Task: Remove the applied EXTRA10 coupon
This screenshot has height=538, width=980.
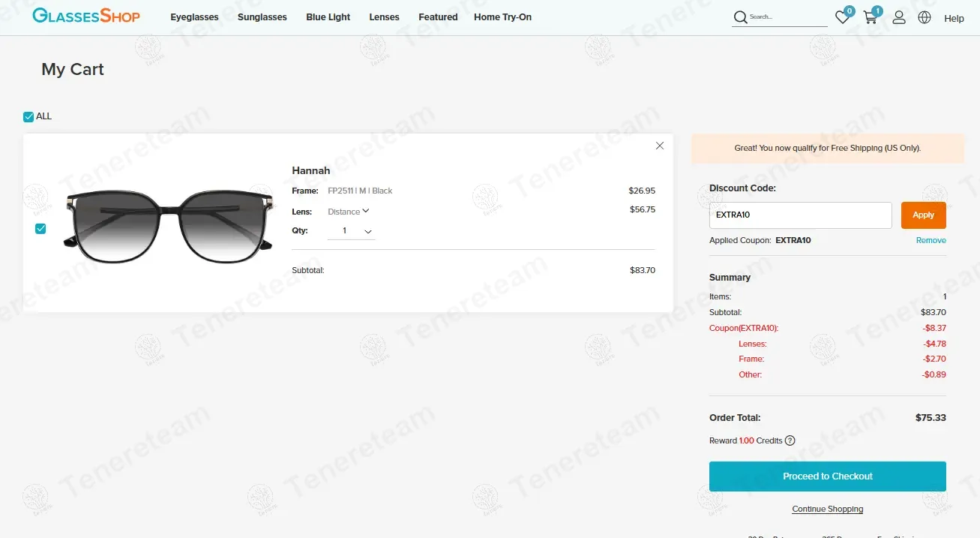Action: click(931, 240)
